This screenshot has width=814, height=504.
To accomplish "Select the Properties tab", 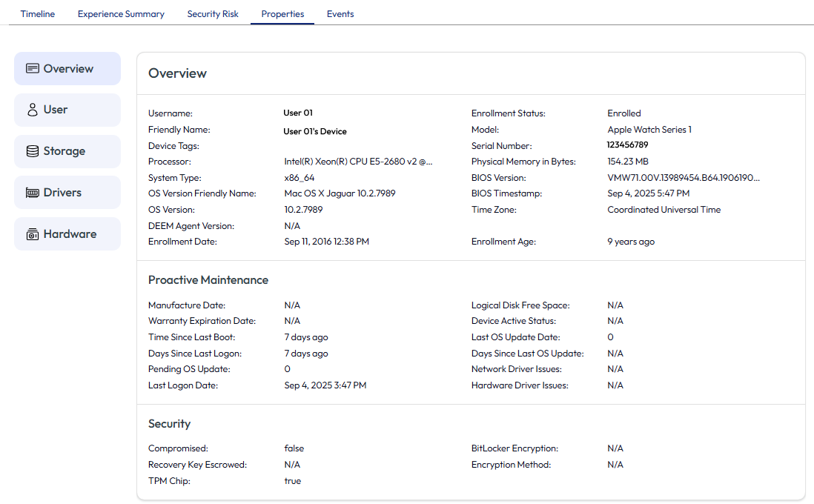I will 282,14.
